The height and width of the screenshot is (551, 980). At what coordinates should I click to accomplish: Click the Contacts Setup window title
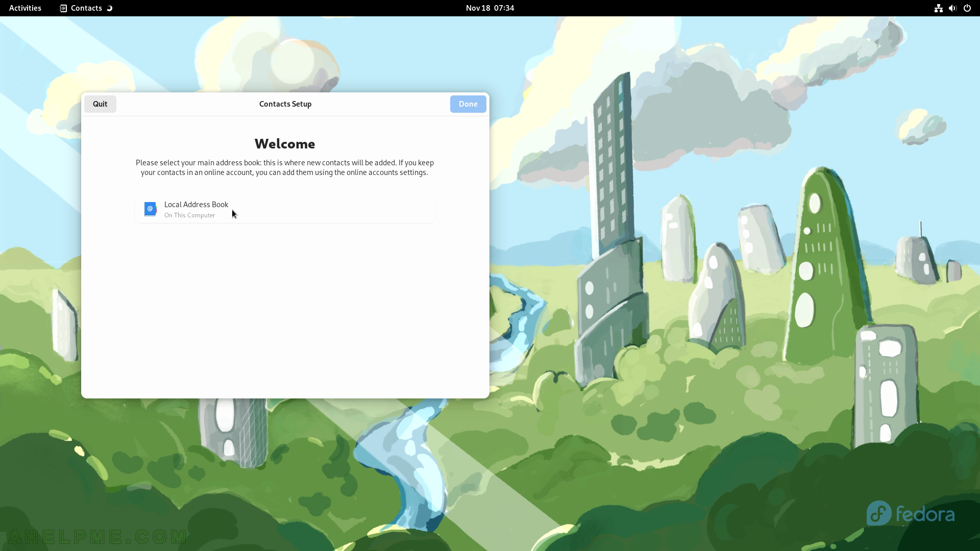point(285,104)
